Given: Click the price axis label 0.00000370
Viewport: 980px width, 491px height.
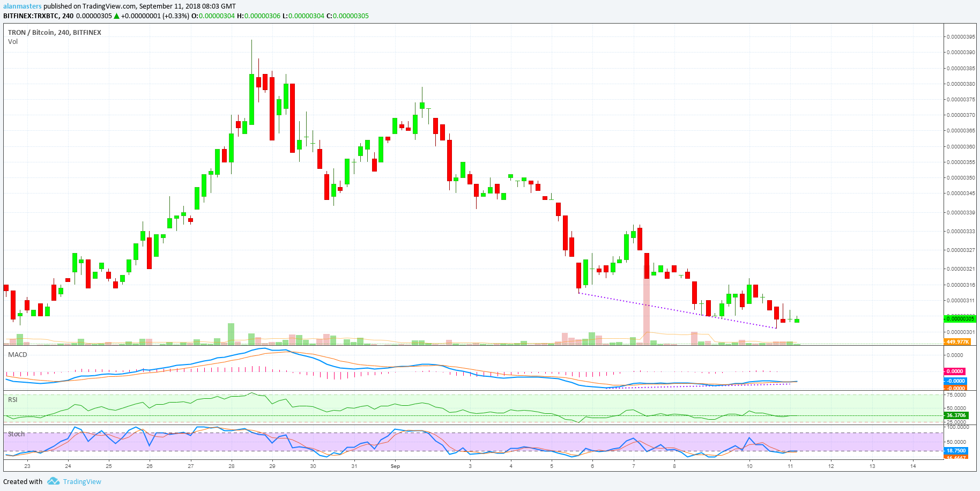Looking at the screenshot, I should (x=961, y=115).
